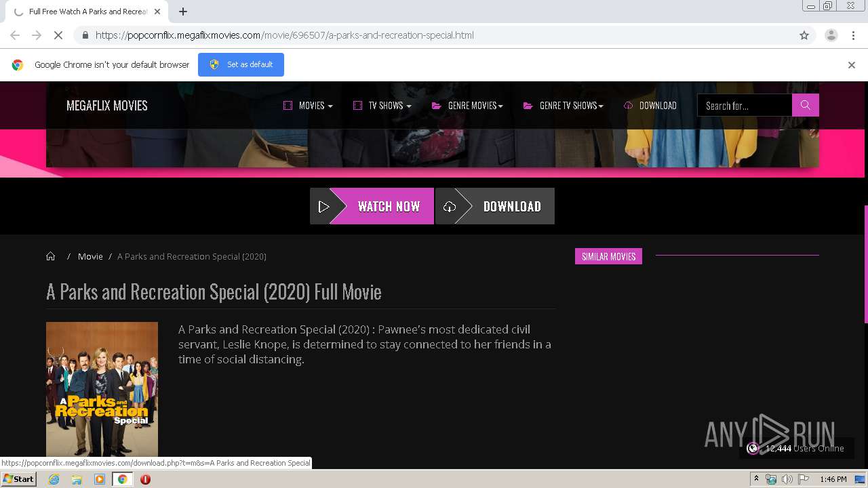The width and height of the screenshot is (868, 488).
Task: Click the MEGAFLIX MOVIES site logo
Action: [107, 105]
